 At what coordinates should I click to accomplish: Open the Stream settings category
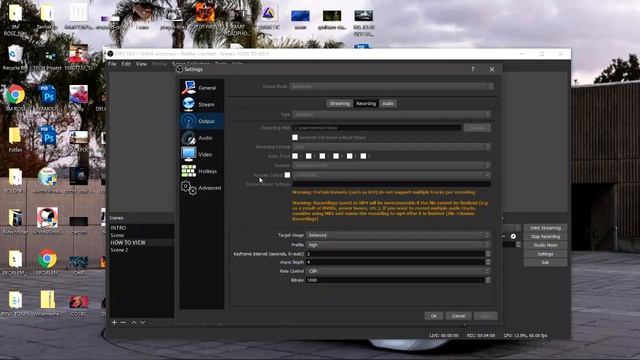(202, 104)
